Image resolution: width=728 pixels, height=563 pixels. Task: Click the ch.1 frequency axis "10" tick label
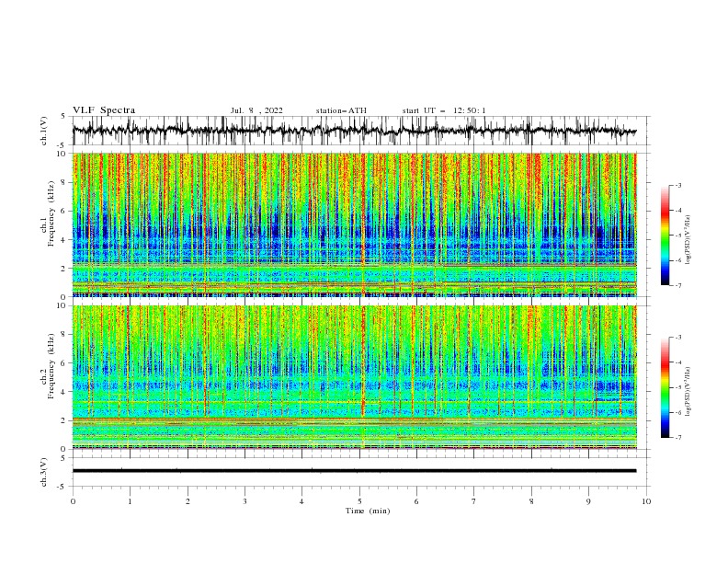click(62, 154)
